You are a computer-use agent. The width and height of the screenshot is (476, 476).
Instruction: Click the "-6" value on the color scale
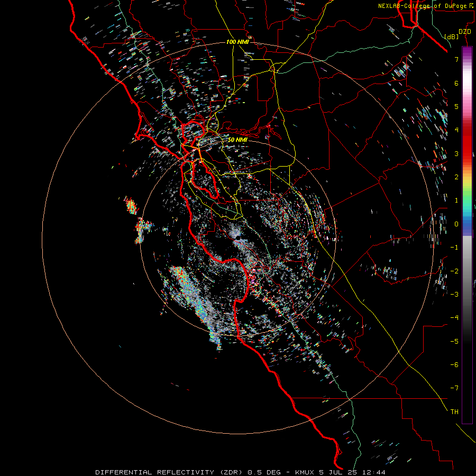(454, 364)
